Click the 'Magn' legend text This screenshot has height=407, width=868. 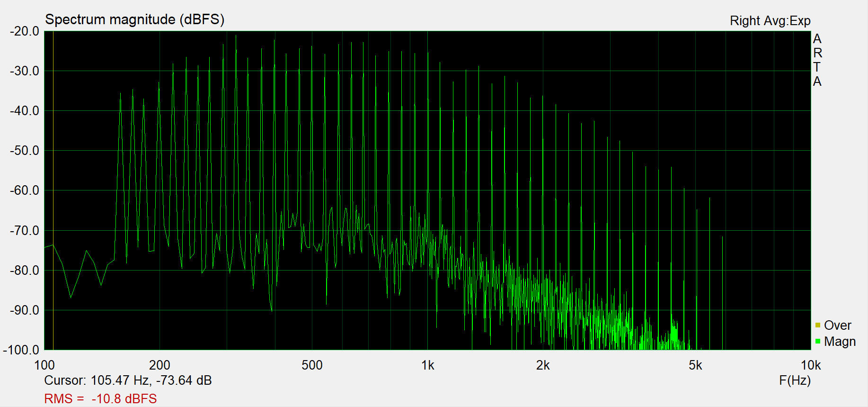point(840,342)
